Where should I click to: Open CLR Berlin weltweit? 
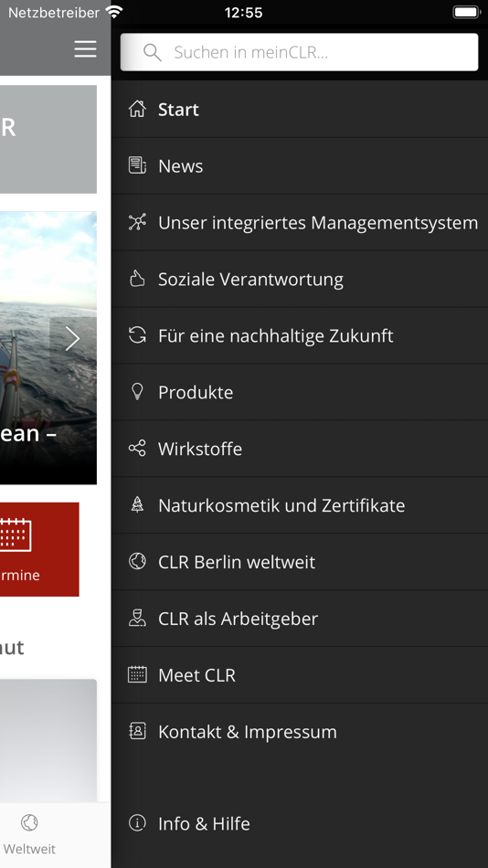pos(300,562)
